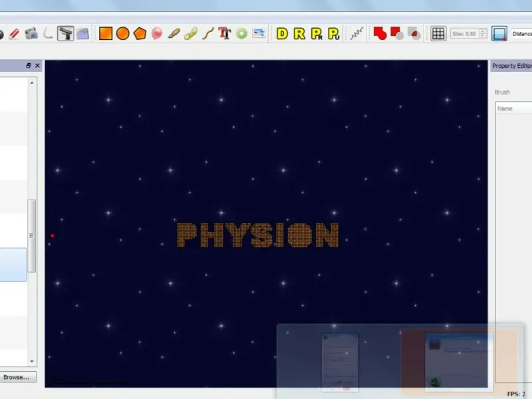
Task: Click the Property Editor panel title
Action: coord(511,66)
